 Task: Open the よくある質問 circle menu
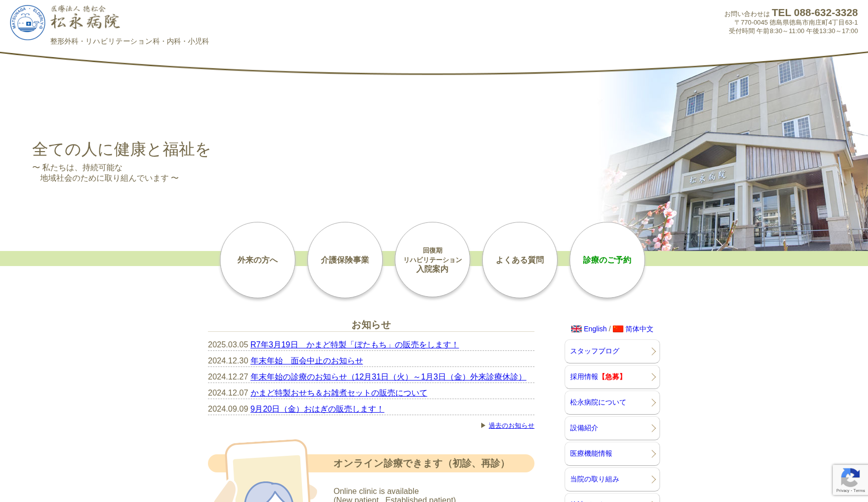(520, 260)
